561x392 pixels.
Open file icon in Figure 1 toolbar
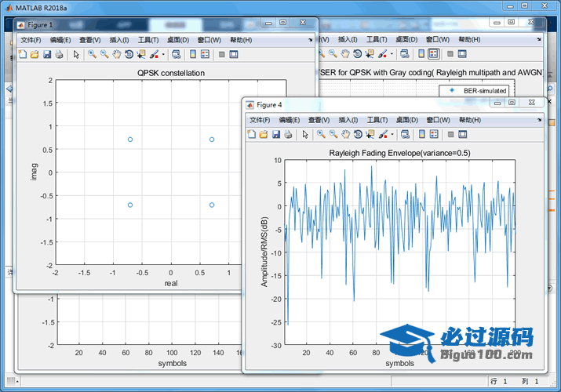pos(35,54)
